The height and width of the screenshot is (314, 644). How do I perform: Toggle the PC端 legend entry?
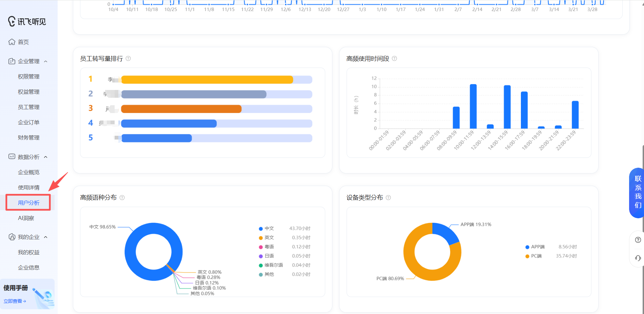point(536,256)
